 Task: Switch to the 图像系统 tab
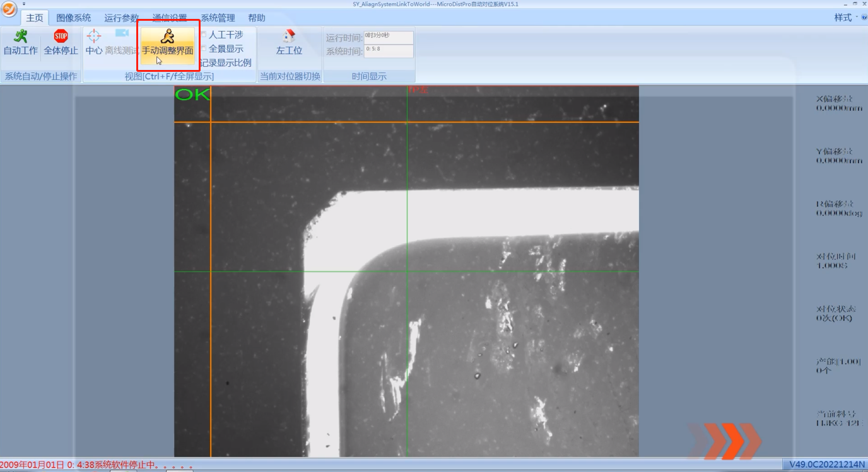tap(73, 18)
